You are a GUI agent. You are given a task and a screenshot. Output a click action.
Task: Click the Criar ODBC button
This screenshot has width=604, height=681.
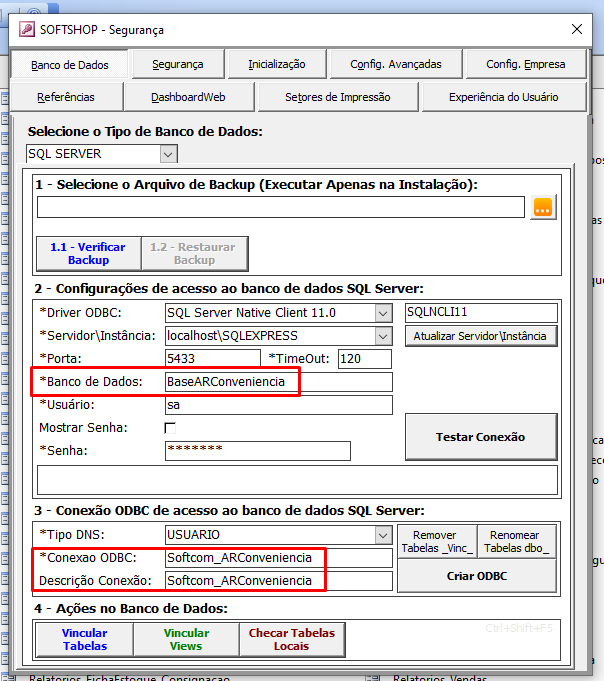(x=477, y=576)
